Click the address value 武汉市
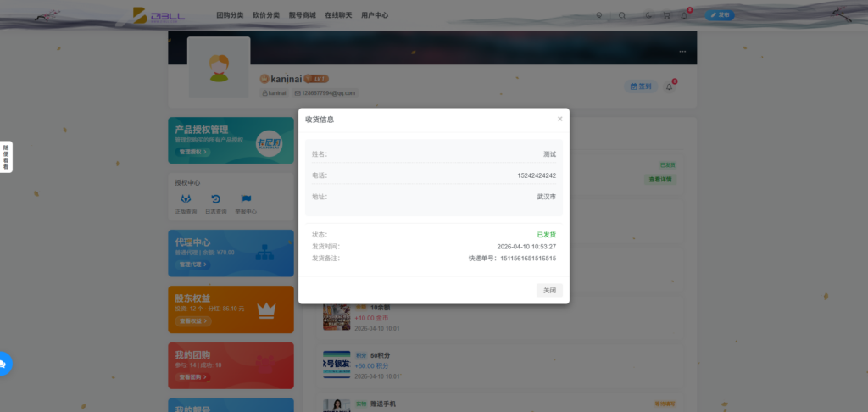 click(547, 197)
